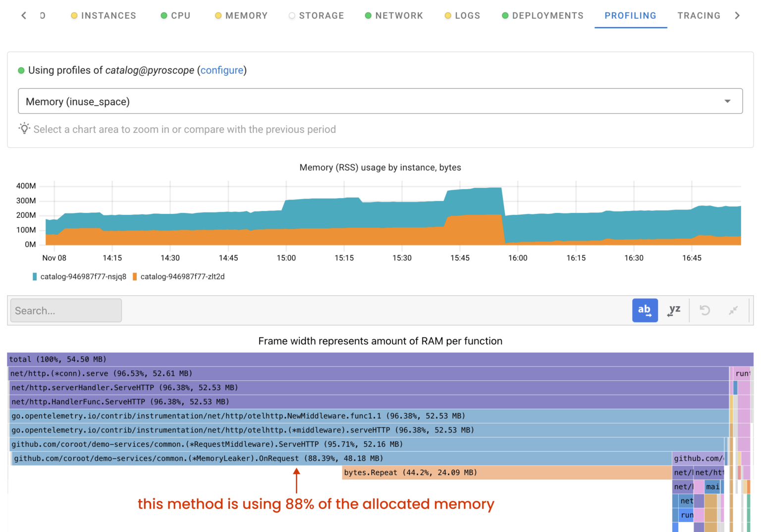Click the reset flame graph icon
The height and width of the screenshot is (532, 761).
[704, 310]
